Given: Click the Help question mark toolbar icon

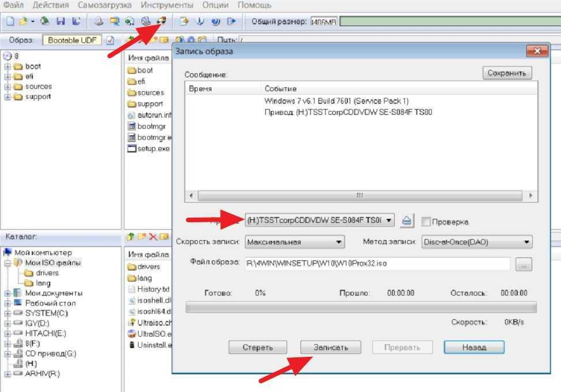Looking at the screenshot, I should 215,21.
